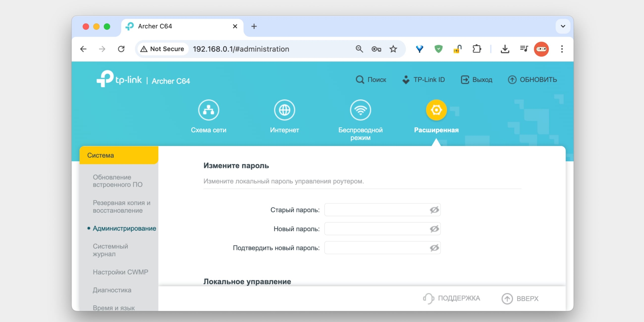Click the Расширенная gear icon
The width and height of the screenshot is (644, 322).
coord(436,110)
